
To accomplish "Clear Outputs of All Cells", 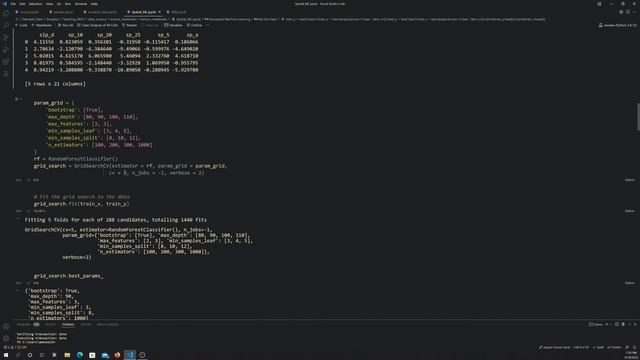I will (x=98, y=25).
